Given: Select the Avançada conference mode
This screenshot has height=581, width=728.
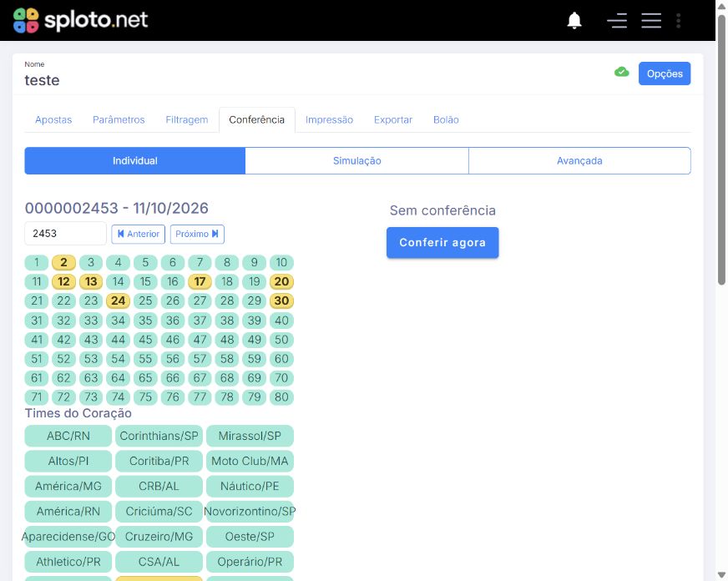Looking at the screenshot, I should click(579, 160).
